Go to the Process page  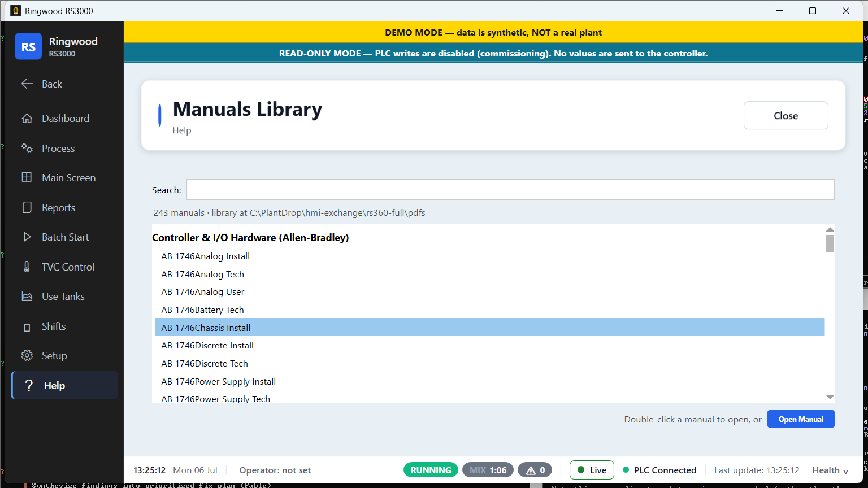64,148
